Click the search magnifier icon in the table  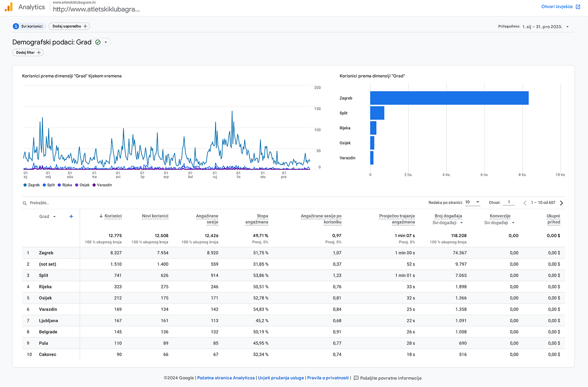click(25, 203)
